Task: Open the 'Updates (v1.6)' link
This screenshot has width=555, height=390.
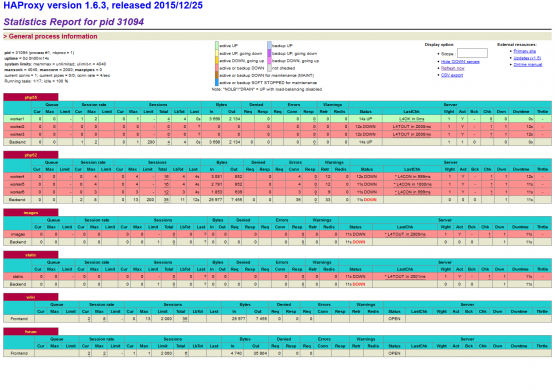Action: point(527,58)
